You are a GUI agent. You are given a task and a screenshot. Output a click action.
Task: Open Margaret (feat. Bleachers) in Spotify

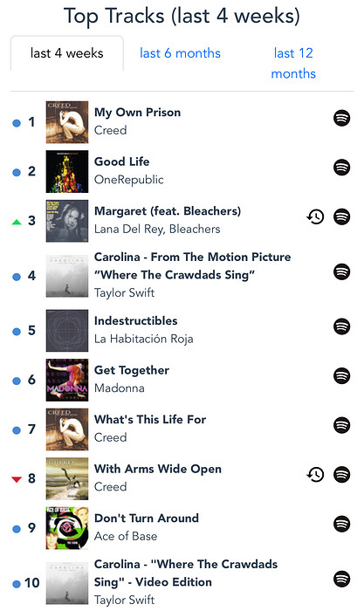click(x=341, y=216)
